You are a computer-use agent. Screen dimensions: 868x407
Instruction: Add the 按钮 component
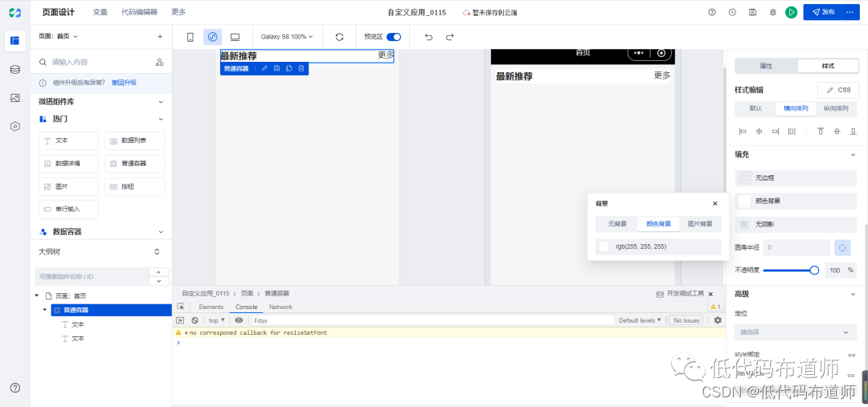(134, 187)
